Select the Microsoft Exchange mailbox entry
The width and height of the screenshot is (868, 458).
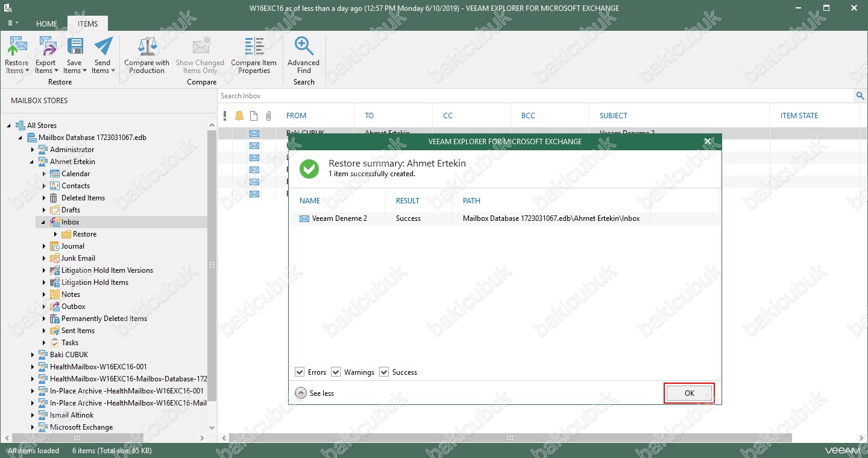click(x=81, y=427)
